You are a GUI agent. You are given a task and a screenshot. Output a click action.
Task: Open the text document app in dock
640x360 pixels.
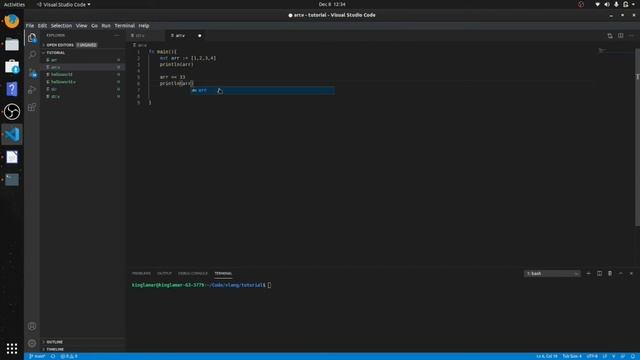[12, 157]
